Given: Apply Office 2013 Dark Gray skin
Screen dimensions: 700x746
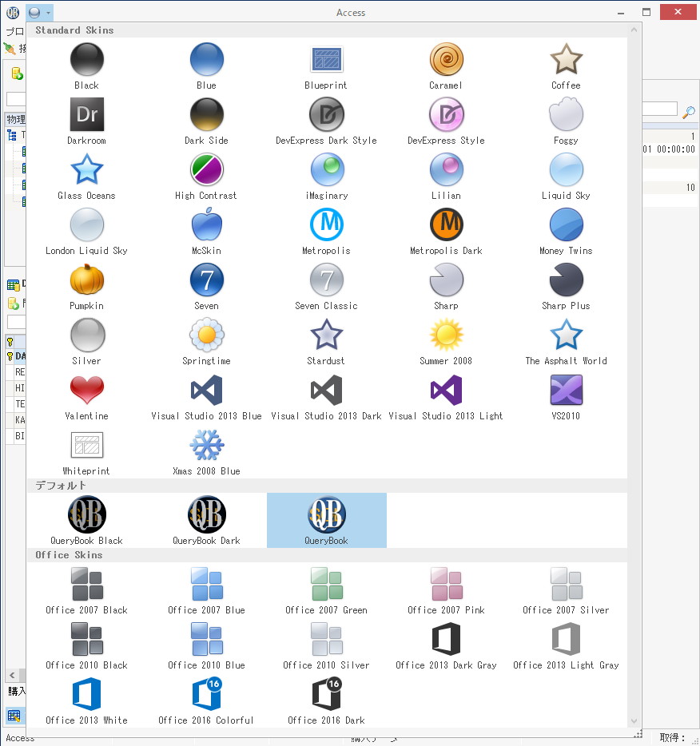Looking at the screenshot, I should pyautogui.click(x=447, y=645).
